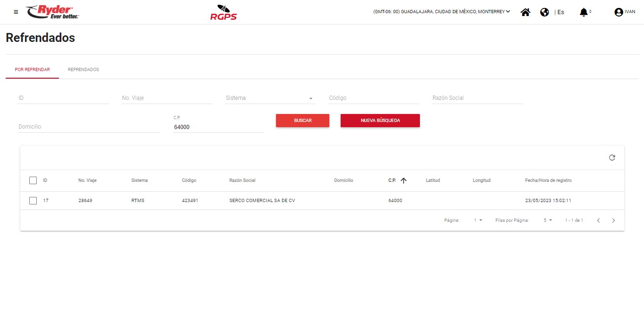Screen dimensions: 644x309
Task: Click the home icon in header
Action: [x=525, y=12]
